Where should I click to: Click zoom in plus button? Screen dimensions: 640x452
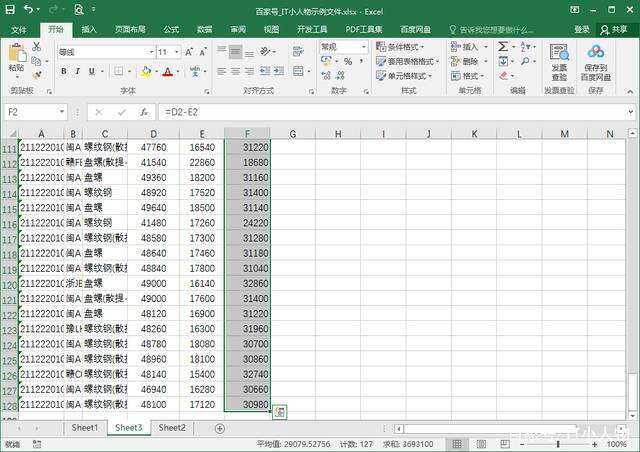pyautogui.click(x=595, y=444)
